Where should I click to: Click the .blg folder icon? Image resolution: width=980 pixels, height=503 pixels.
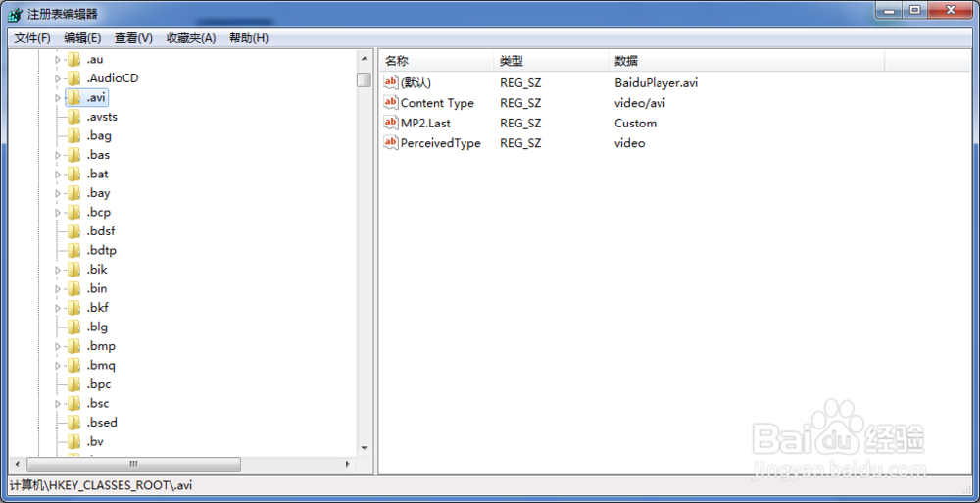(74, 327)
